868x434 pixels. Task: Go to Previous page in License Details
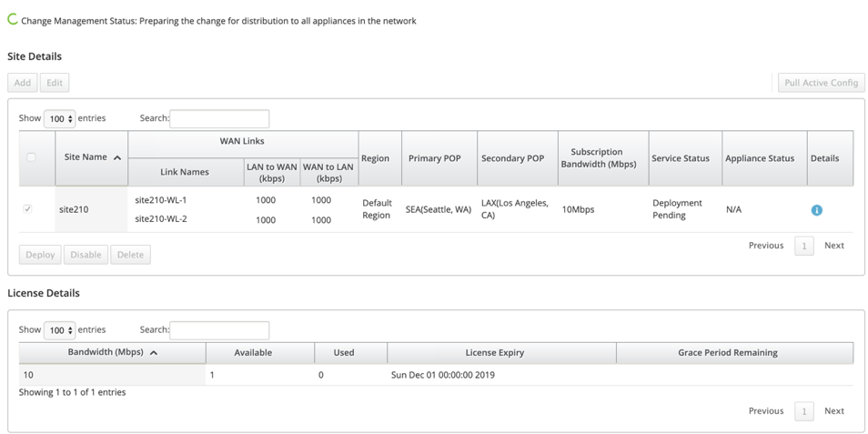[766, 410]
